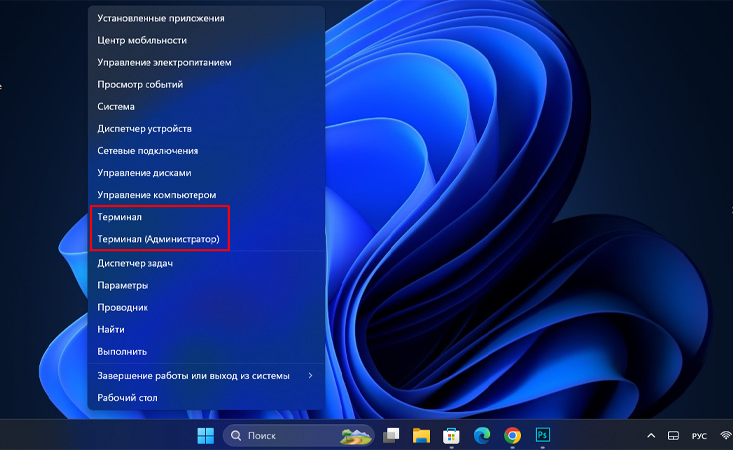
Task: Open Параметры settings entry
Action: [206, 285]
